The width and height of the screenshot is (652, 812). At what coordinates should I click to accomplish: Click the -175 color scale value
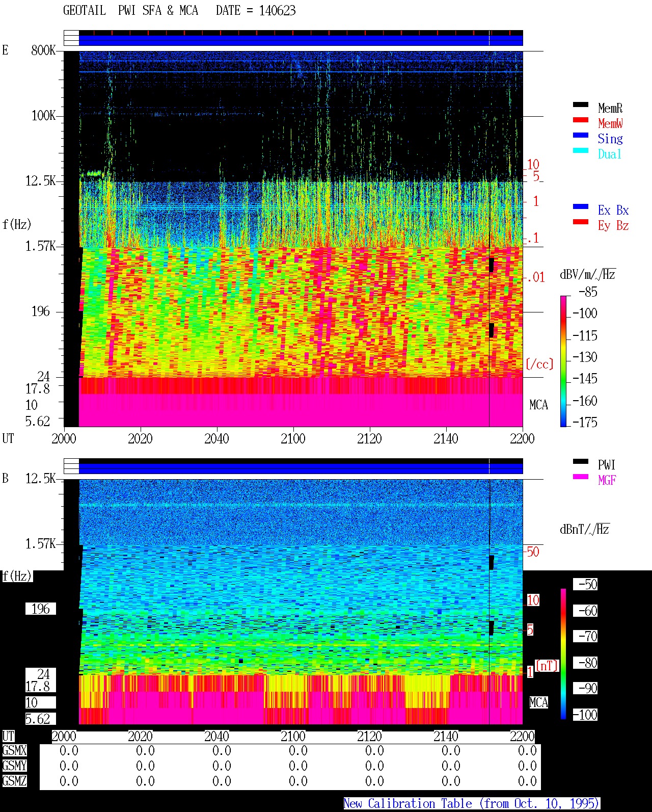[585, 422]
